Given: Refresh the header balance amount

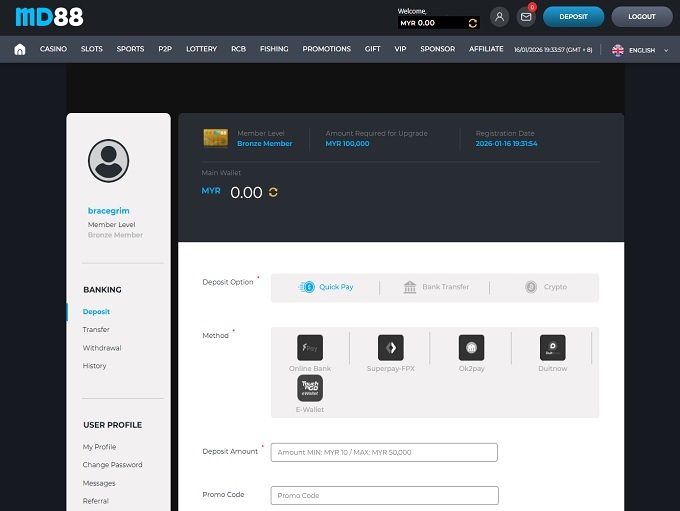Looking at the screenshot, I should [x=473, y=23].
